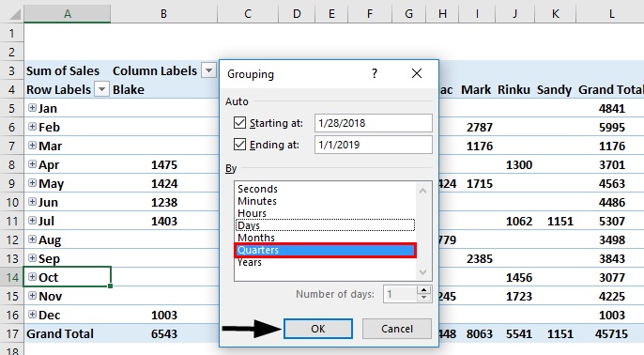The width and height of the screenshot is (644, 355).
Task: Click the 45715 overall grand total cell
Action: [x=611, y=333]
